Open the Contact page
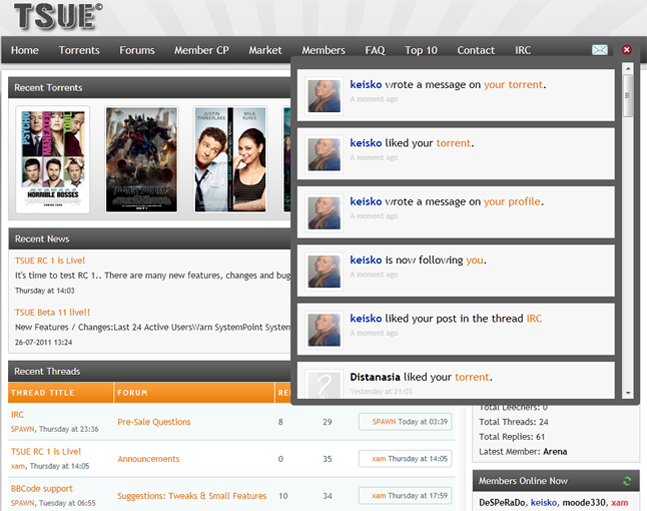The image size is (647, 511). (476, 50)
